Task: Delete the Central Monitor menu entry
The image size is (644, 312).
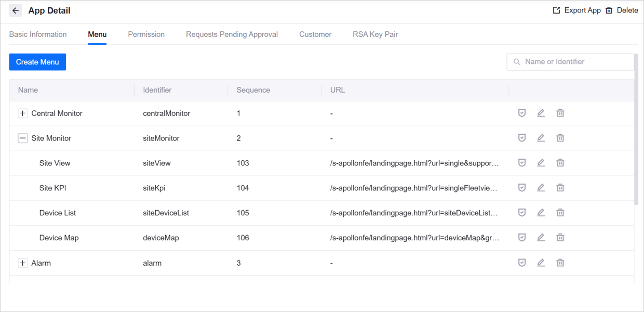Action: click(x=560, y=113)
